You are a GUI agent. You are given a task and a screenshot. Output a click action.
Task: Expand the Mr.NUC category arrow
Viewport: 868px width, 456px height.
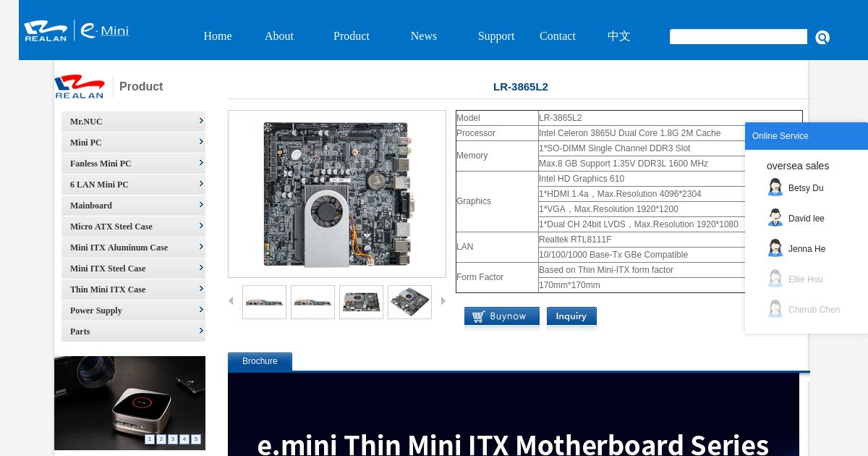201,121
